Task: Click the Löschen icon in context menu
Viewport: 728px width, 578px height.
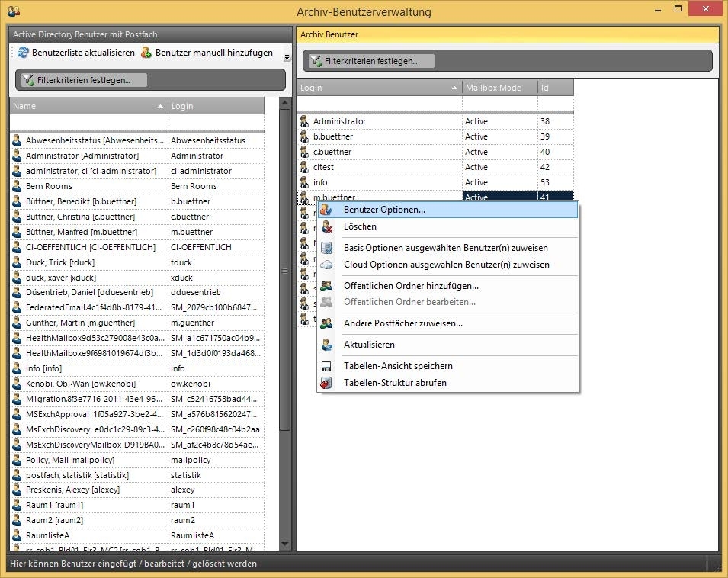Action: coord(327,226)
